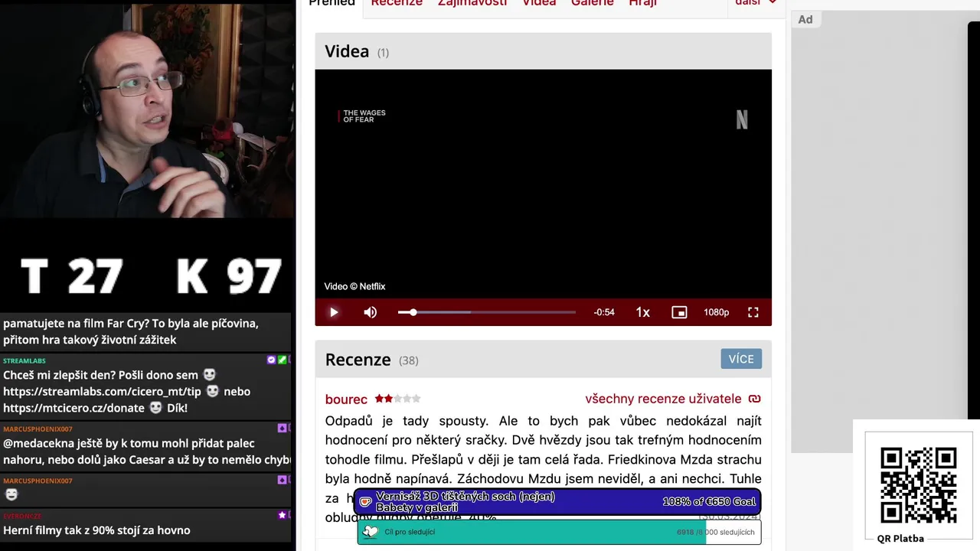
Task: Click the Vernisáž donation goal bar
Action: 557,502
